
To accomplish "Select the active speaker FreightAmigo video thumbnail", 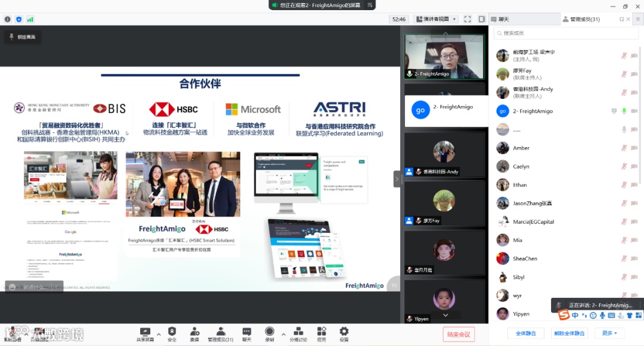I will coord(444,57).
